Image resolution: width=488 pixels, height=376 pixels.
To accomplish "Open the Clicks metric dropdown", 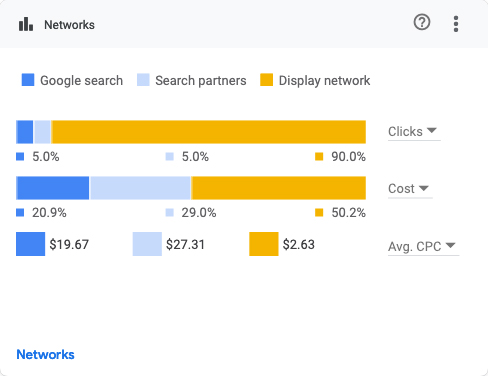I will [x=414, y=131].
